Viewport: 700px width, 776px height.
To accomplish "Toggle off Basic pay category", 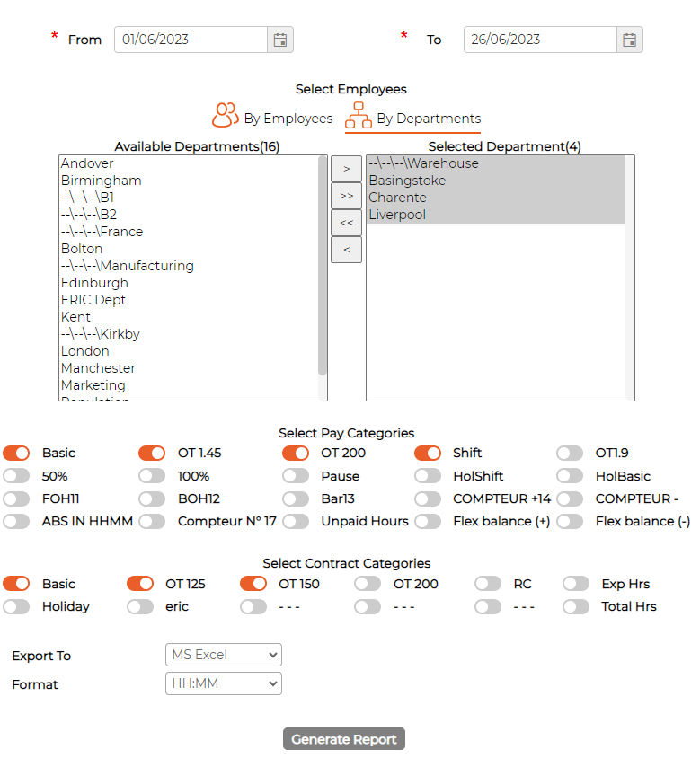I will click(16, 453).
